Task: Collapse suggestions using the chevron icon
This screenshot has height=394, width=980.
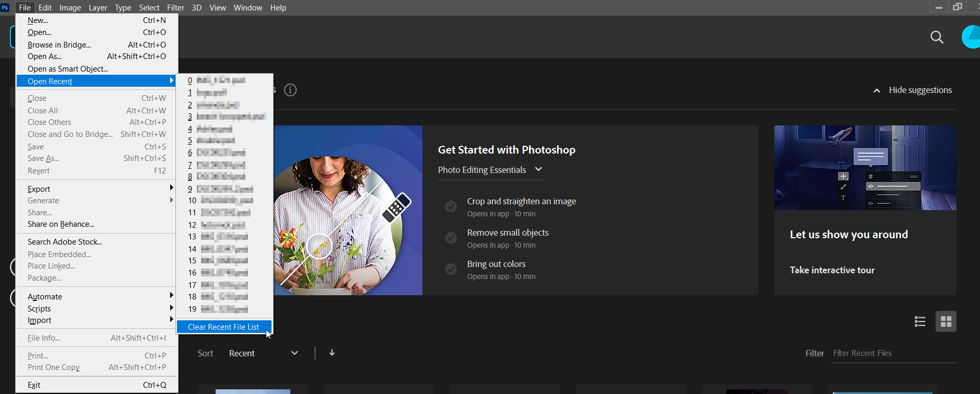Action: tap(877, 90)
